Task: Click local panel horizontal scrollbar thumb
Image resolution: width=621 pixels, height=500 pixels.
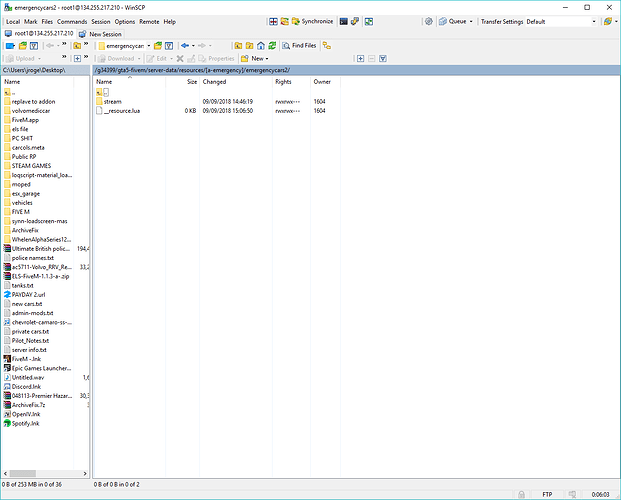Action: pyautogui.click(x=23, y=473)
